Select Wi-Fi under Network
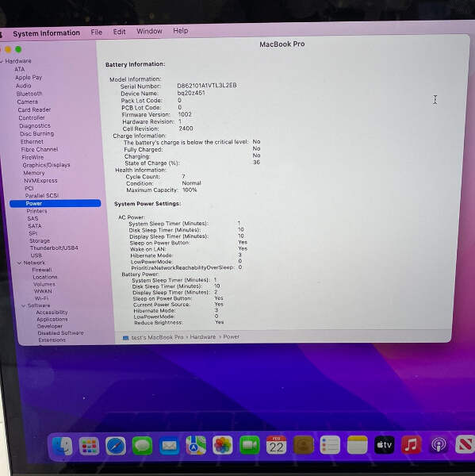The width and height of the screenshot is (475, 476). click(x=41, y=298)
